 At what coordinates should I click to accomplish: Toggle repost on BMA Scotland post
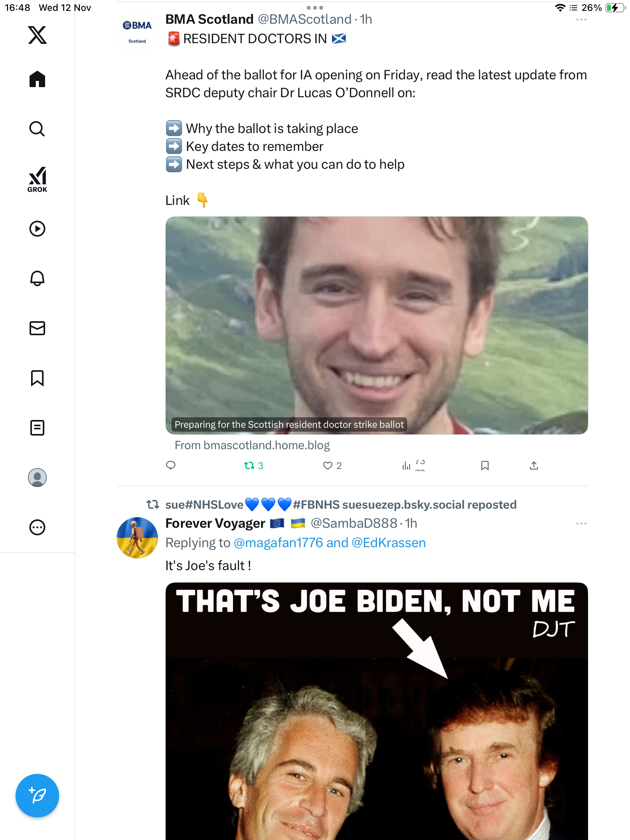[249, 465]
